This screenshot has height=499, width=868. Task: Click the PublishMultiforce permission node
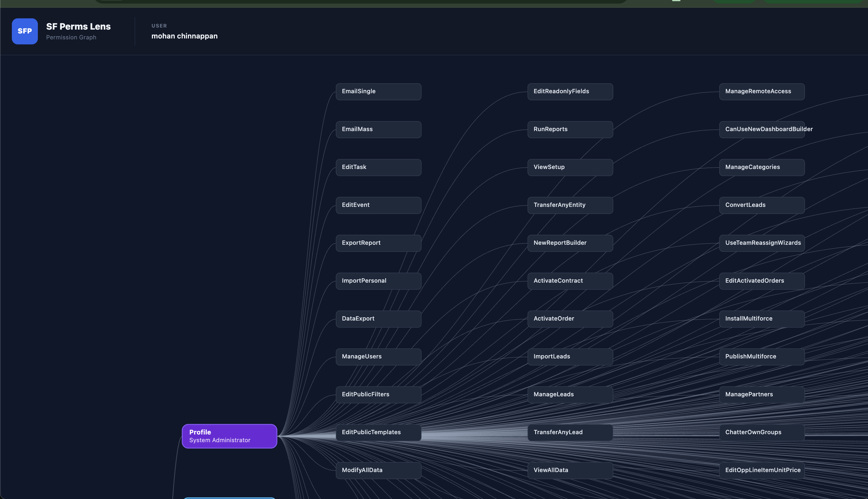tap(762, 357)
